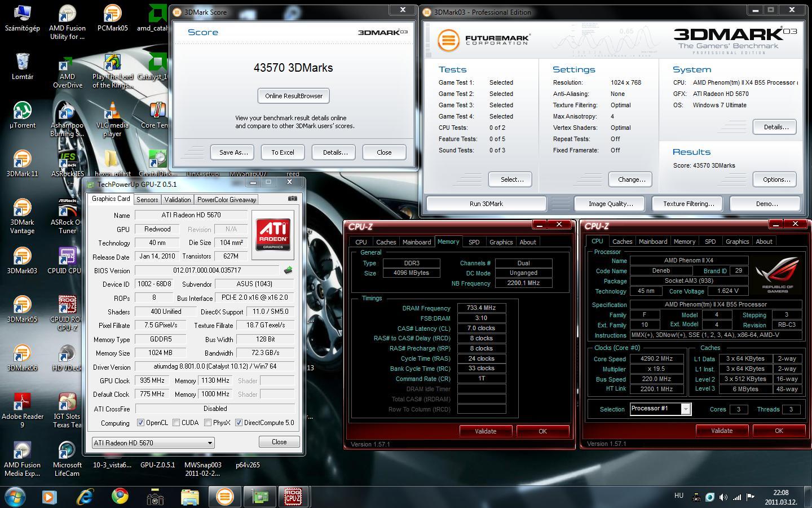Screen dimensions: 812x508
Task: Open 3DMark11 desktop shortcut
Action: click(x=22, y=163)
